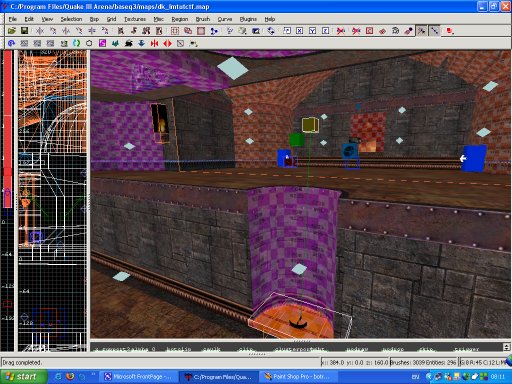
Task: Click the Windows start button
Action: click(23, 377)
